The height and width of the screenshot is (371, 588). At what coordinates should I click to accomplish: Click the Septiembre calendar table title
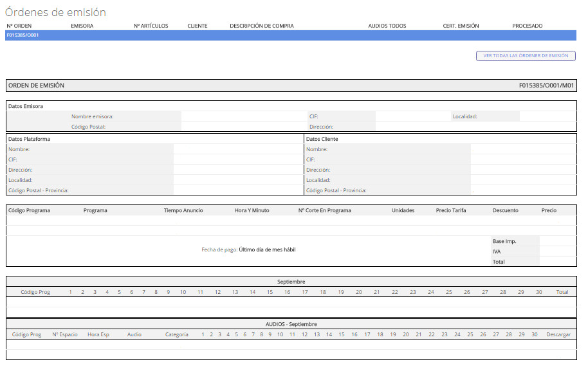(x=291, y=282)
